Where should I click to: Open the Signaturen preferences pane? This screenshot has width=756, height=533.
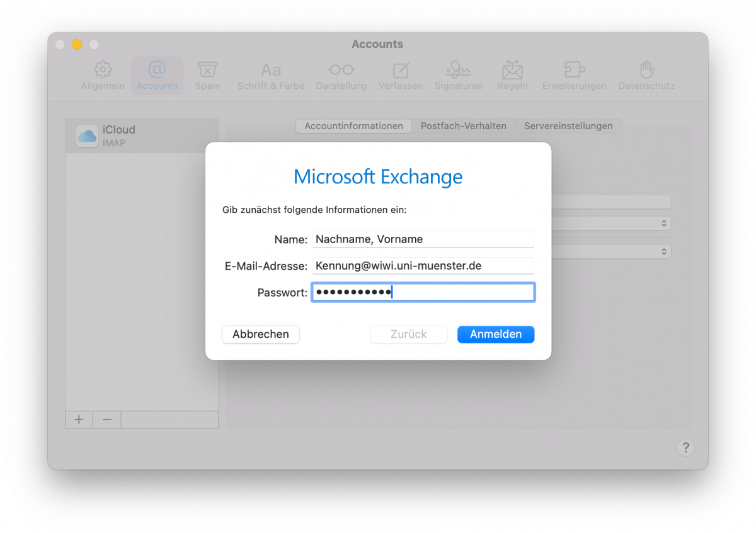[459, 76]
